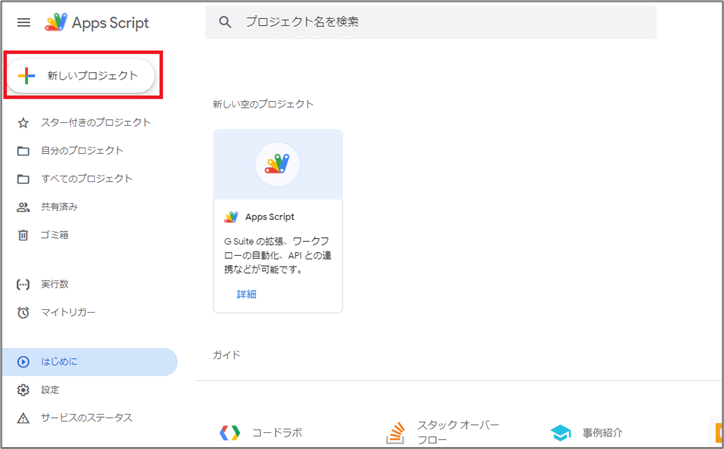724x449 pixels.
Task: Open the スタック オーバーフロー link
Action: (x=458, y=432)
